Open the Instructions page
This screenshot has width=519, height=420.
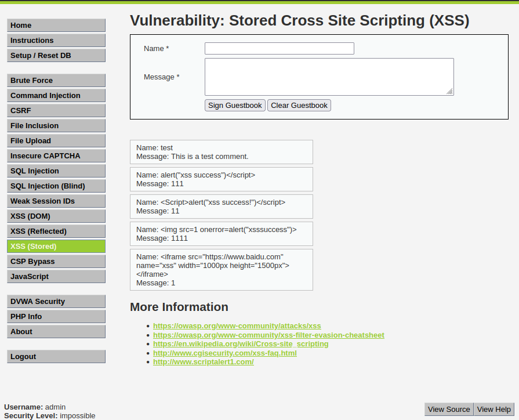point(56,41)
